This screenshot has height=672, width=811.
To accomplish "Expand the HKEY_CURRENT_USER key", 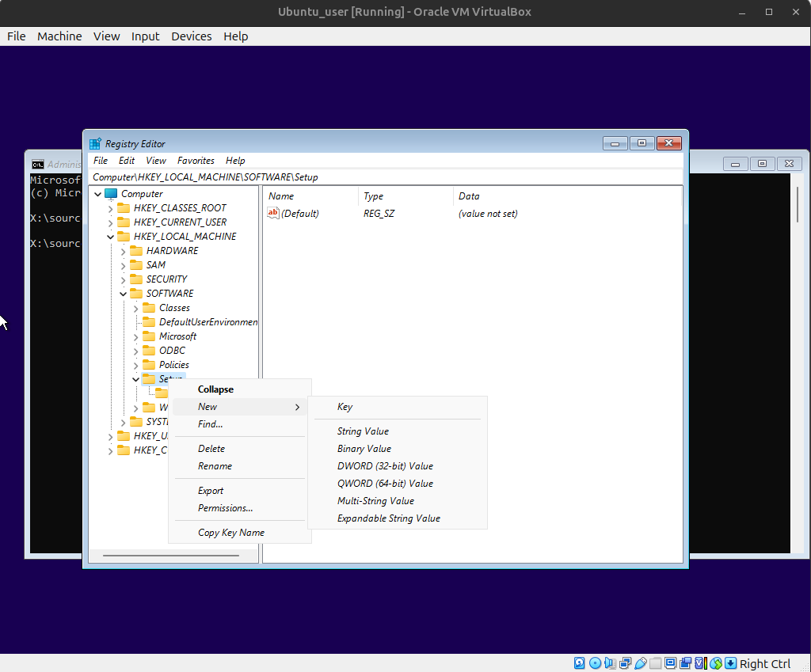I will point(110,222).
